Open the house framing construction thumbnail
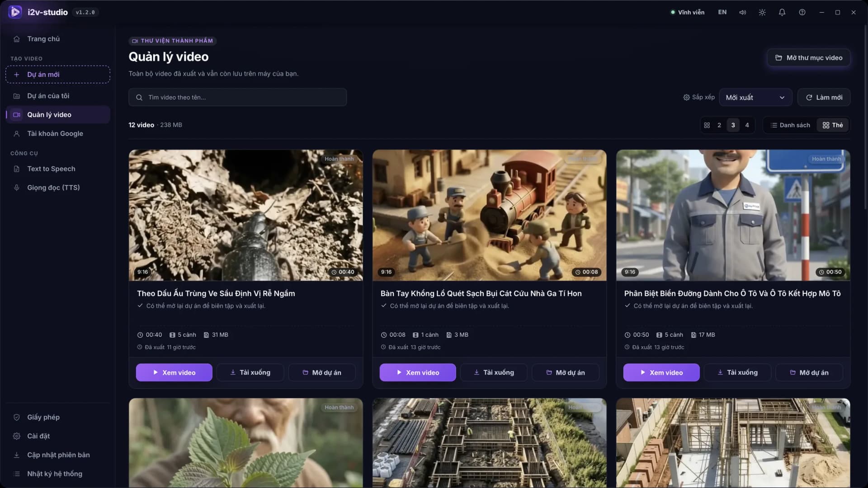868x488 pixels. click(733, 443)
